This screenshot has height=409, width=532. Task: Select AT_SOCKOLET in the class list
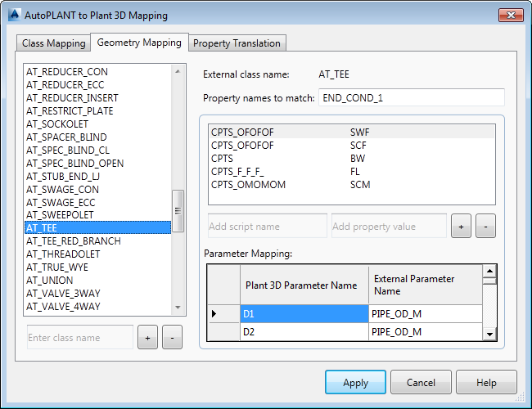(x=97, y=124)
